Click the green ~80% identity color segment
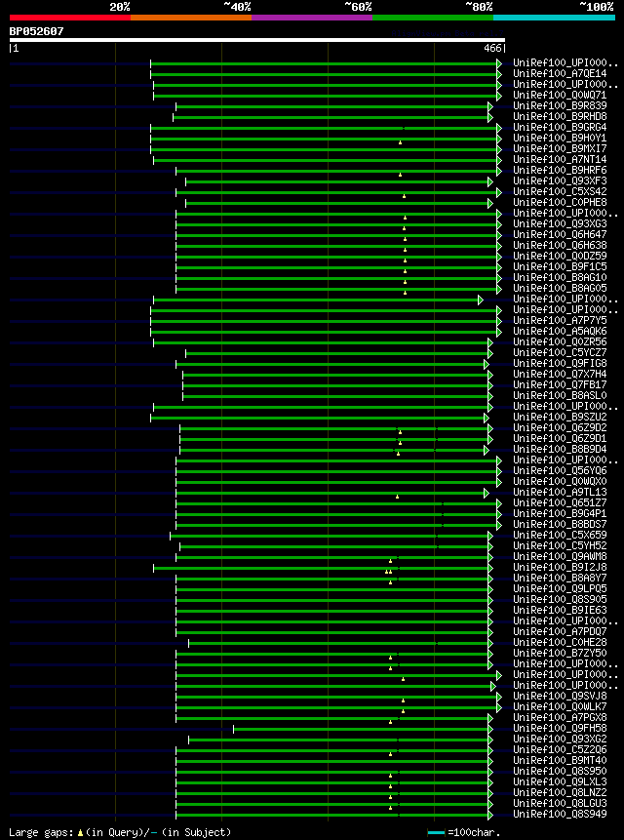The height and width of the screenshot is (840, 624). tap(433, 18)
